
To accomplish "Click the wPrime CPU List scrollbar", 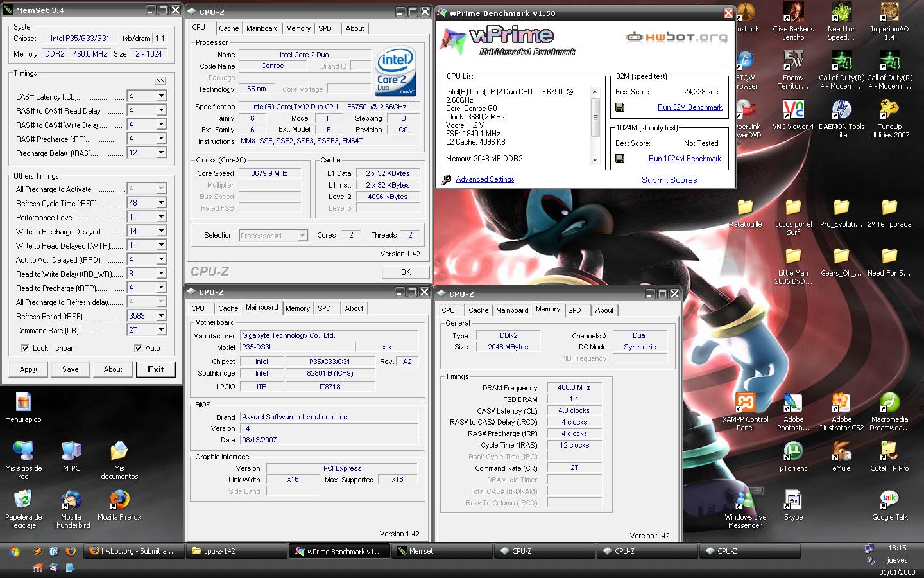I will pyautogui.click(x=595, y=125).
